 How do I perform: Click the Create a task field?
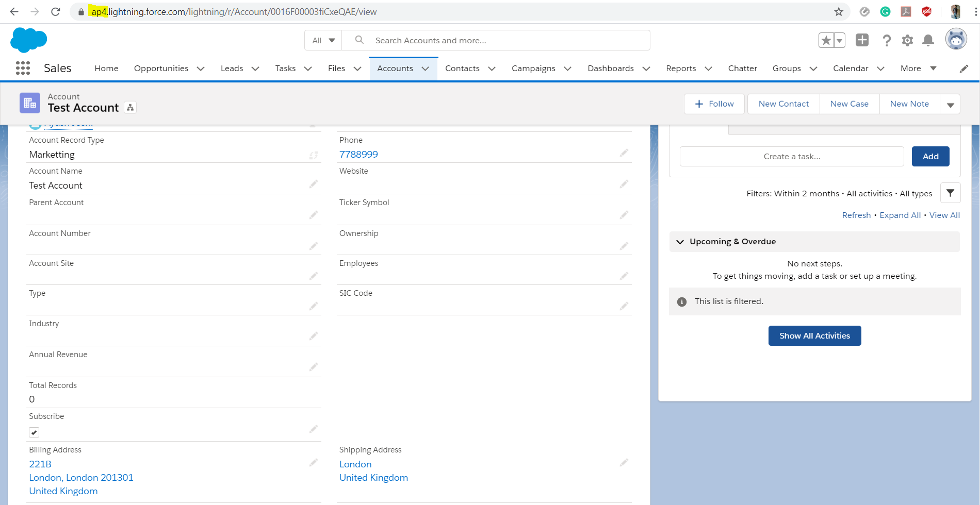(792, 157)
